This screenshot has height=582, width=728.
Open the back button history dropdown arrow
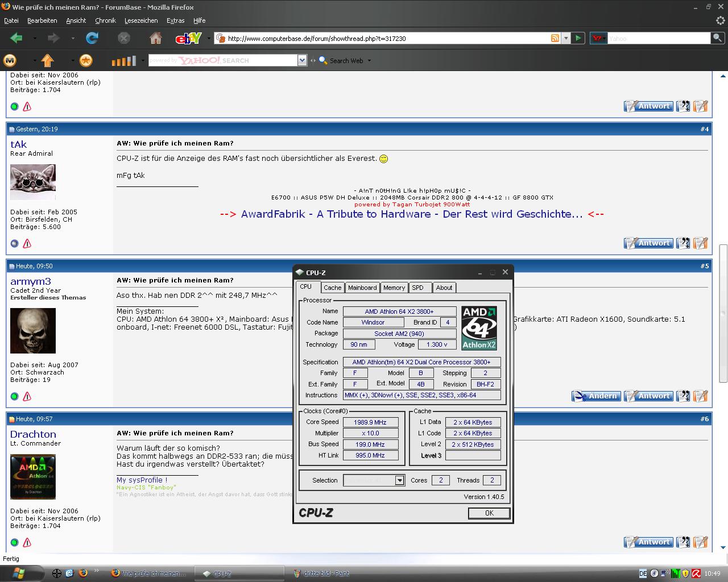point(35,39)
